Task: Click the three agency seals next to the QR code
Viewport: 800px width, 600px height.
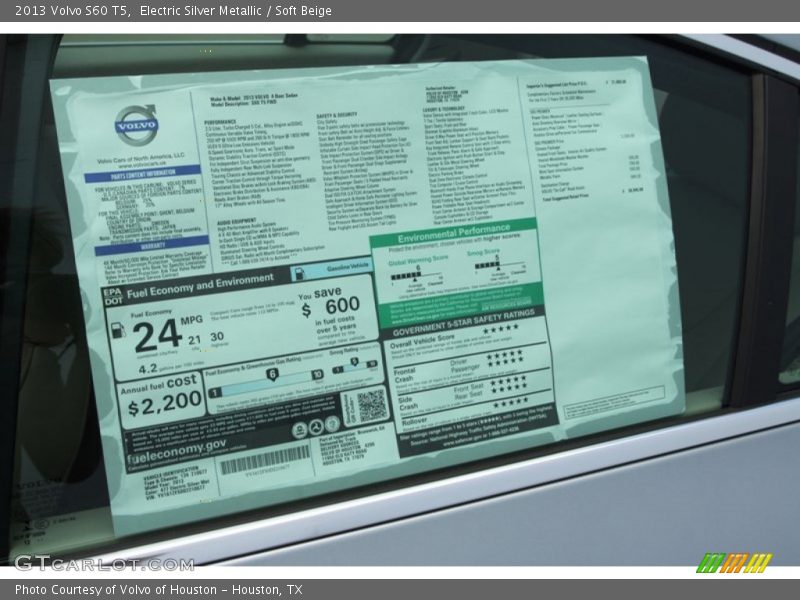Action: point(316,427)
